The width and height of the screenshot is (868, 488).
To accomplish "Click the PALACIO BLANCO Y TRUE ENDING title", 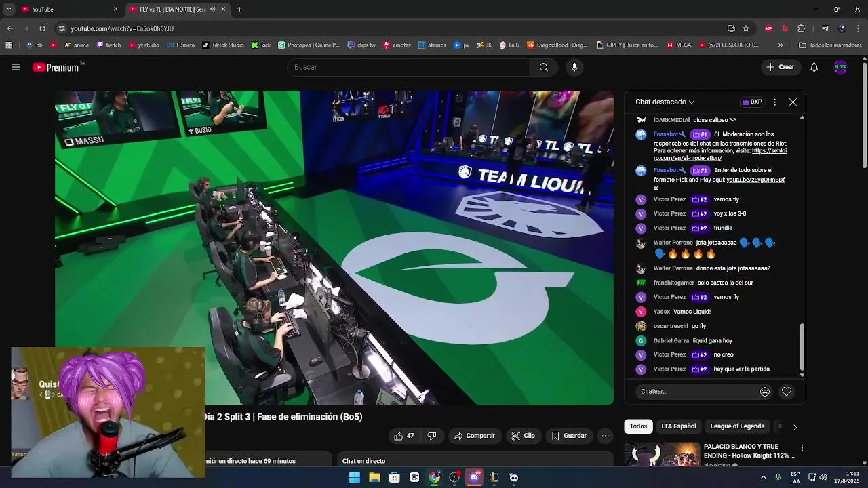I will tap(749, 451).
